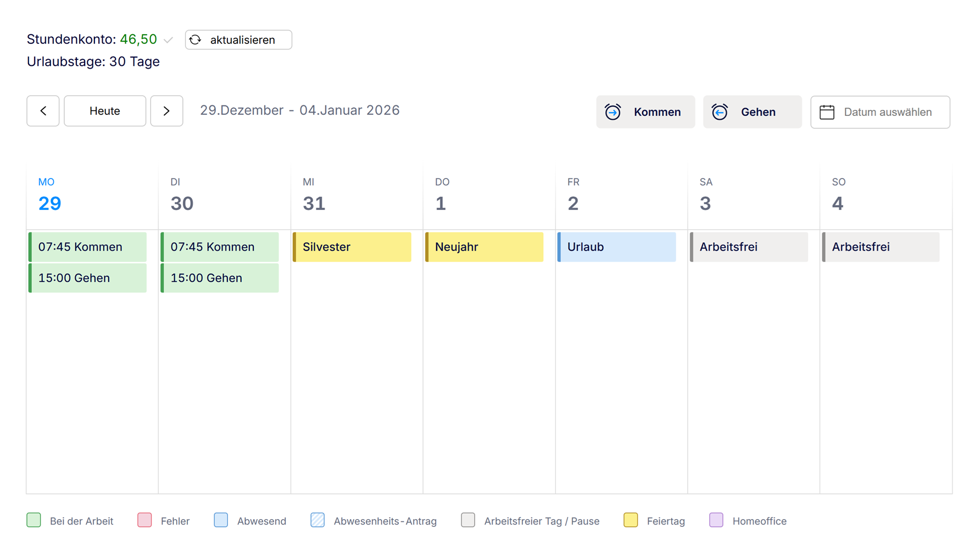
Task: Open the calendar icon in Datum auswählen
Action: point(827,112)
